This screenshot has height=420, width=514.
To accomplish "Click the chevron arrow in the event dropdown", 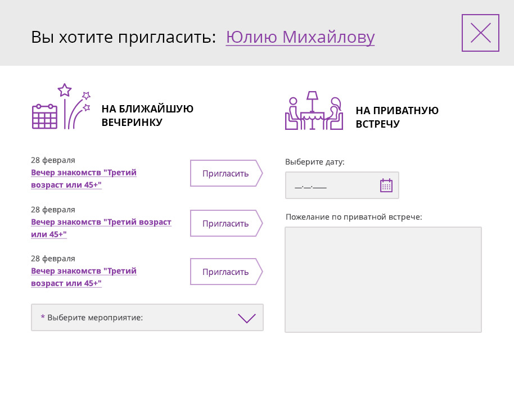I will pos(246,318).
